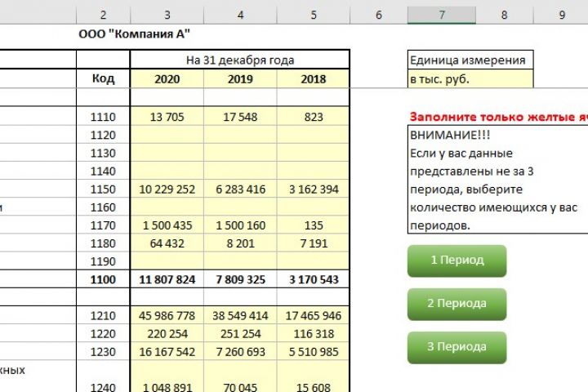This screenshot has height=392, width=588.
Task: Click empty yellow 2020 cell for code 1120
Action: point(167,135)
